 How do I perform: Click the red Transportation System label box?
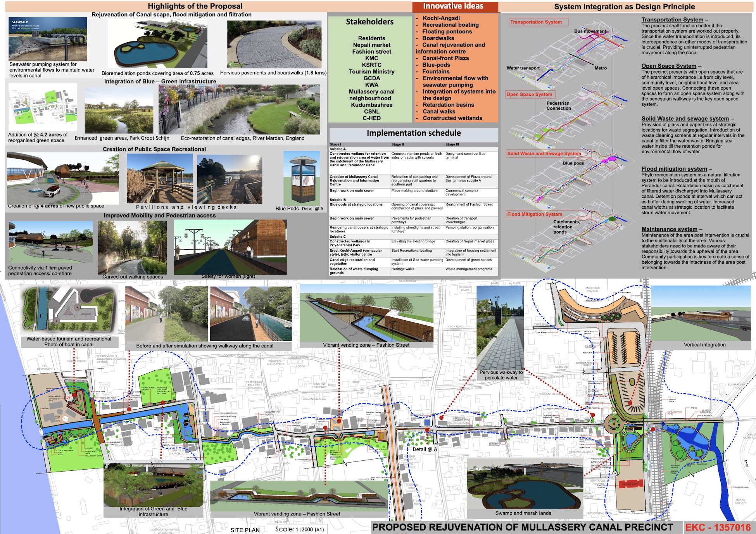coord(538,22)
